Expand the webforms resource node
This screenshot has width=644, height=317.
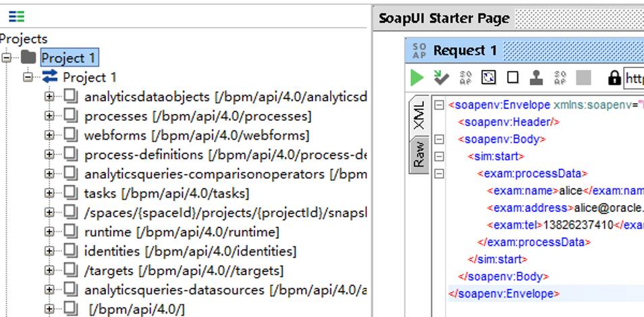tap(49, 136)
